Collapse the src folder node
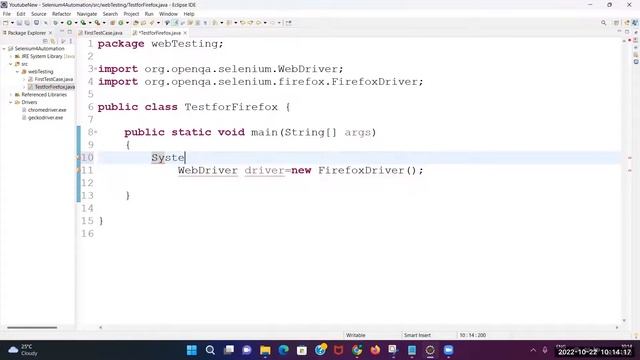The height and width of the screenshot is (360, 640). 11,64
